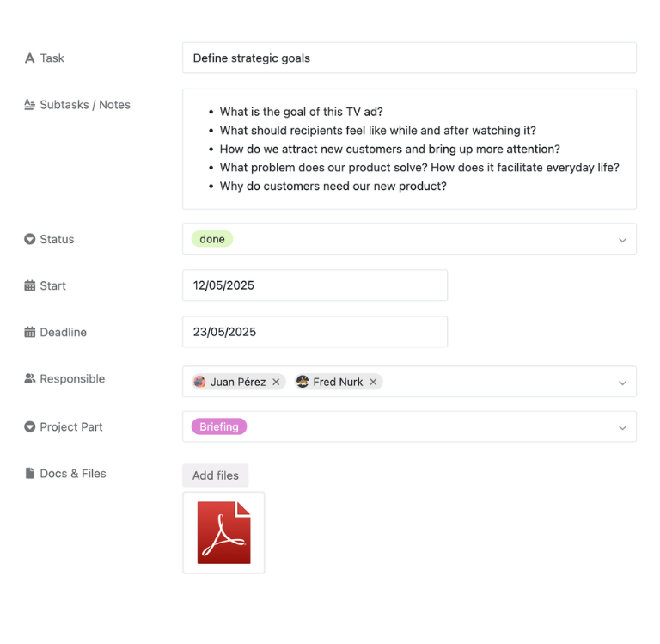Click the Start calendar icon
Screen dimensions: 660x644
(30, 285)
